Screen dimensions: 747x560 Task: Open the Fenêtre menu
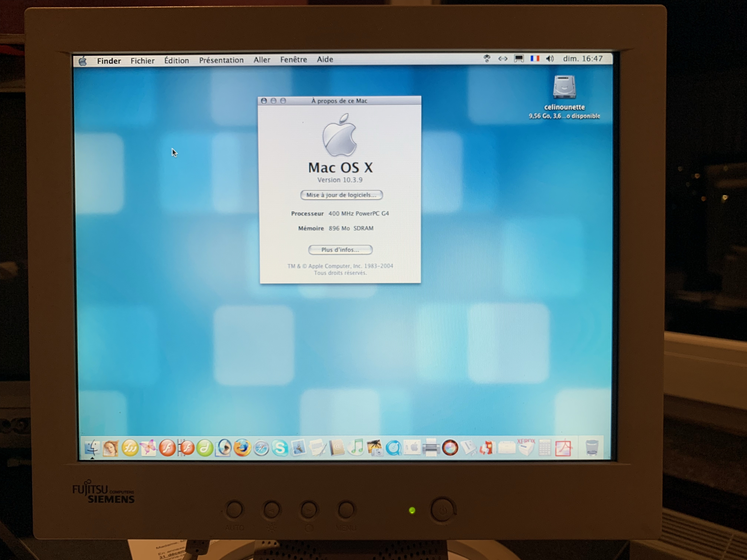pyautogui.click(x=293, y=59)
